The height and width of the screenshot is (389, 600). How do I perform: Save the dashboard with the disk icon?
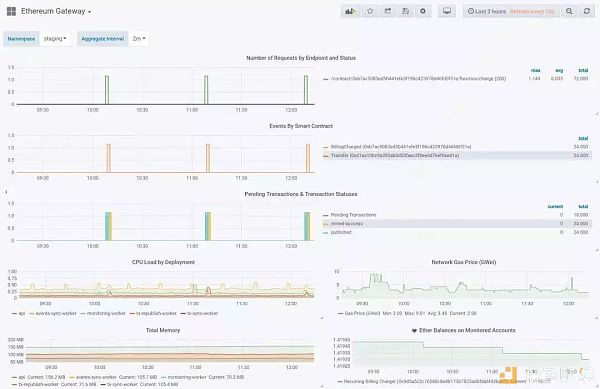pyautogui.click(x=405, y=11)
